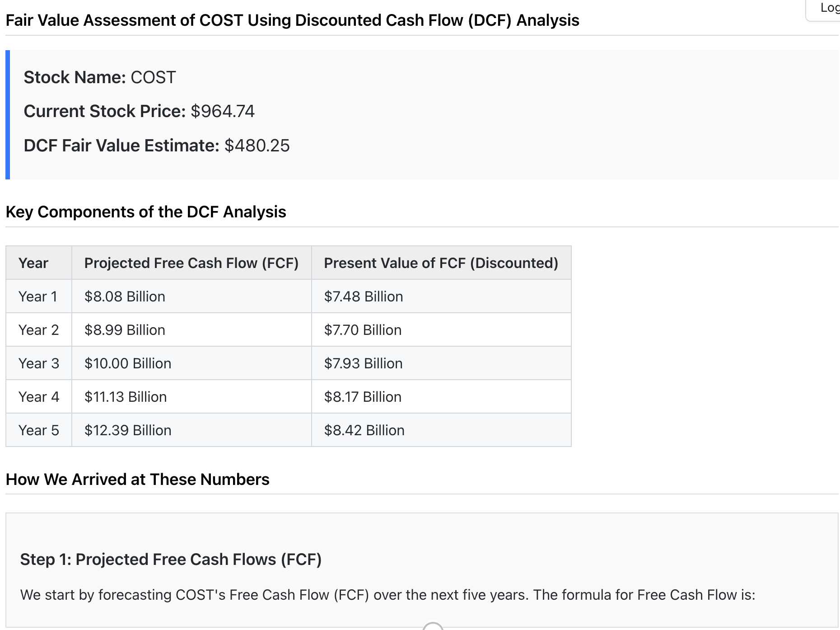This screenshot has height=630, width=840.
Task: Select the Year 2 row label
Action: point(39,330)
